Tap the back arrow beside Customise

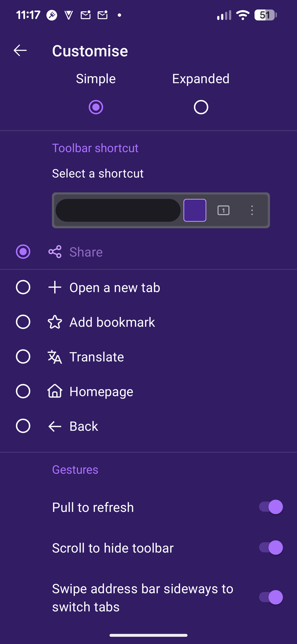coord(20,51)
